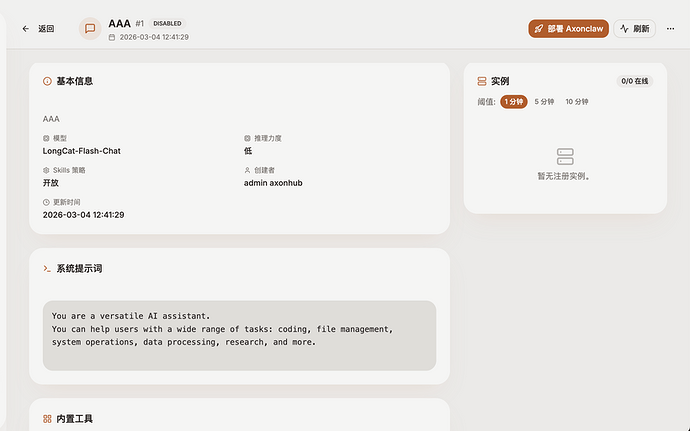Click the calendar icon under the AAA title
This screenshot has width=690, height=431.
(112, 37)
